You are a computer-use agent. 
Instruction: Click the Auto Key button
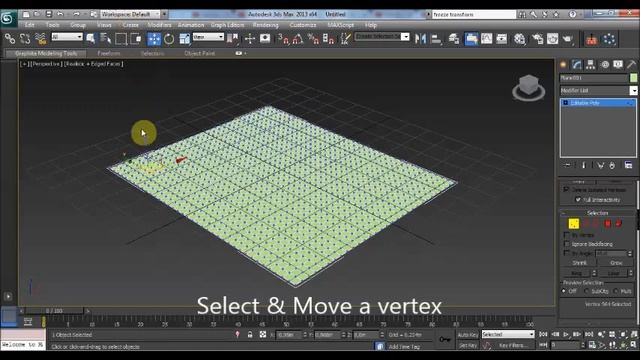coord(468,335)
